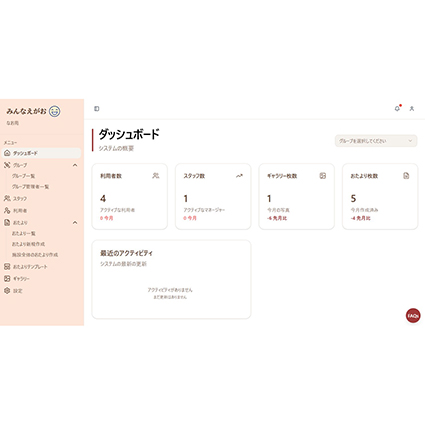
Task: Collapse the おたより menu chevron
Action: tap(75, 222)
